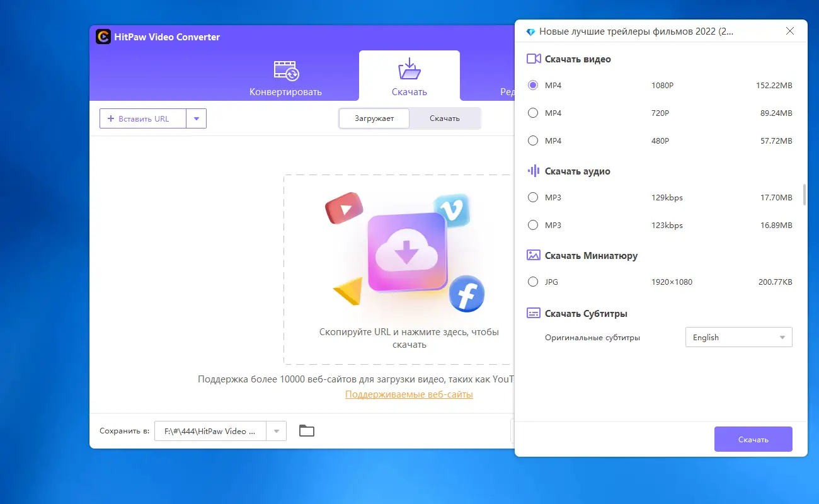Click the Скачать Миниатюру section heading
This screenshot has height=504, width=819.
[x=591, y=256]
